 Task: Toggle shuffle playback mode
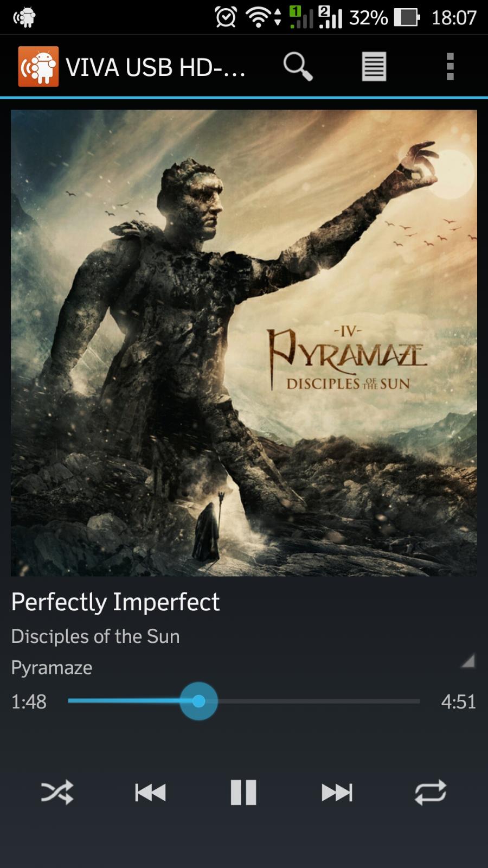[57, 793]
